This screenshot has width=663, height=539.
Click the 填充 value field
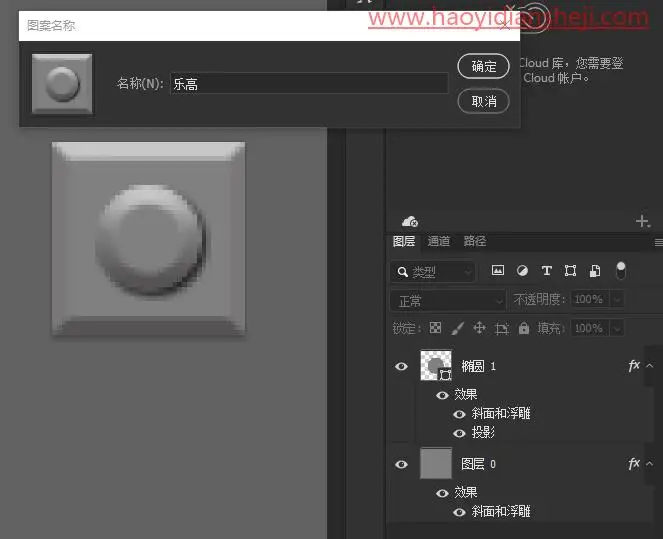pyautogui.click(x=590, y=328)
